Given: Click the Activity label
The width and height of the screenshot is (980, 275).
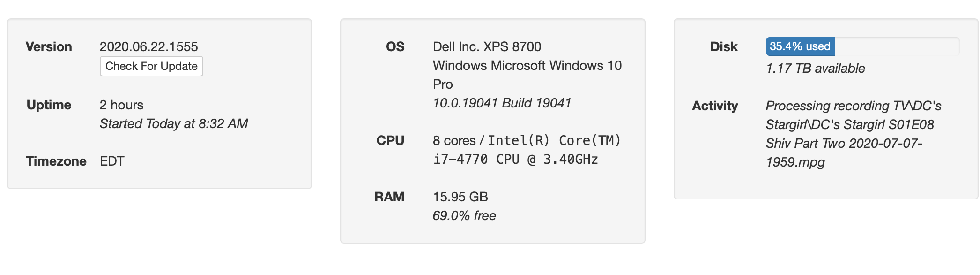Looking at the screenshot, I should [714, 106].
